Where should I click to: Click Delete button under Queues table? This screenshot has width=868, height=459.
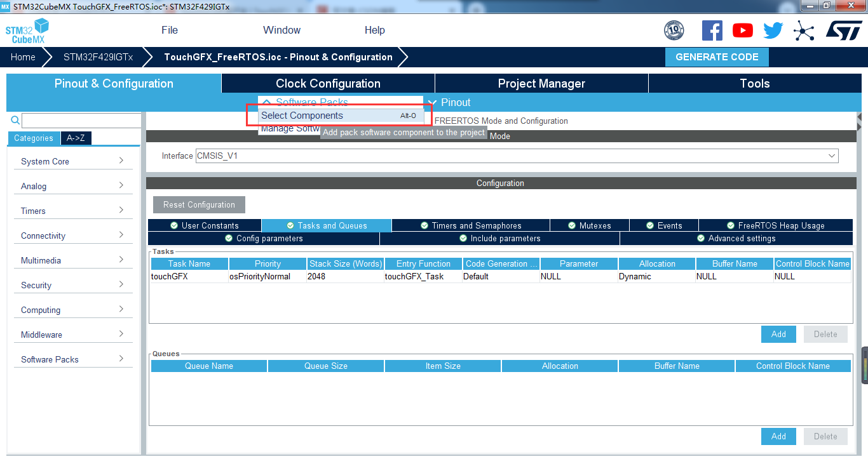(825, 436)
